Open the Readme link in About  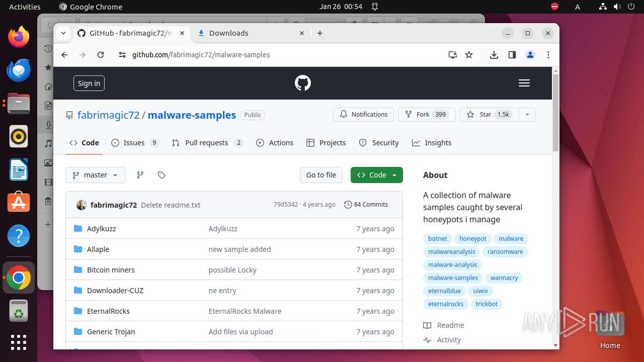444,325
